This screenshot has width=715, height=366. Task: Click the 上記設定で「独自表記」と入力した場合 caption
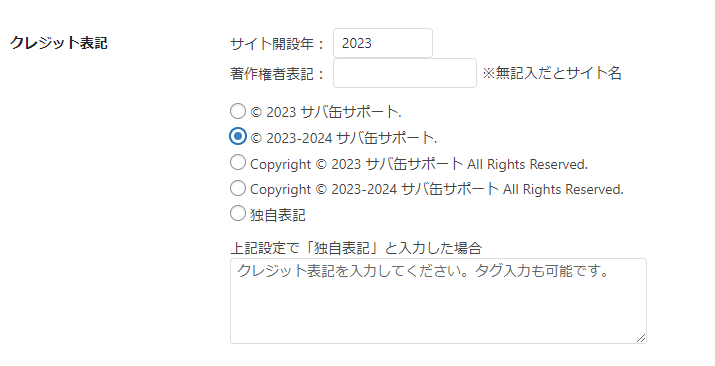coord(356,248)
